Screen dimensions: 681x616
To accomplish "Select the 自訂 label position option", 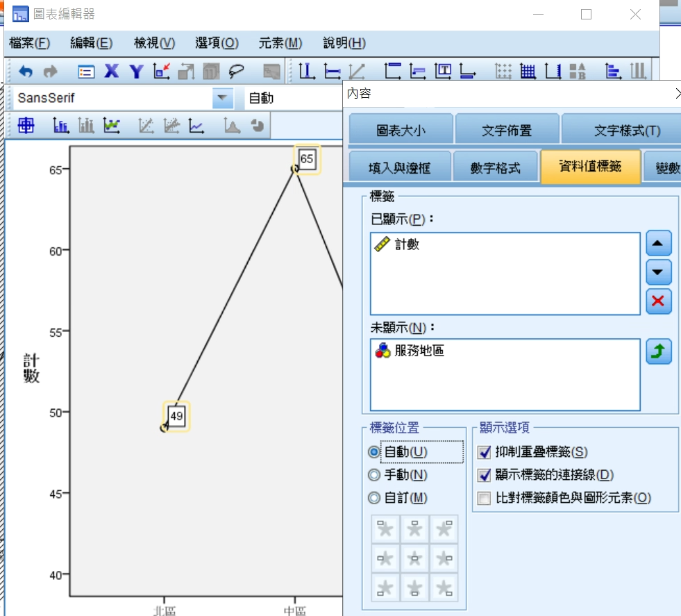I will click(x=375, y=498).
